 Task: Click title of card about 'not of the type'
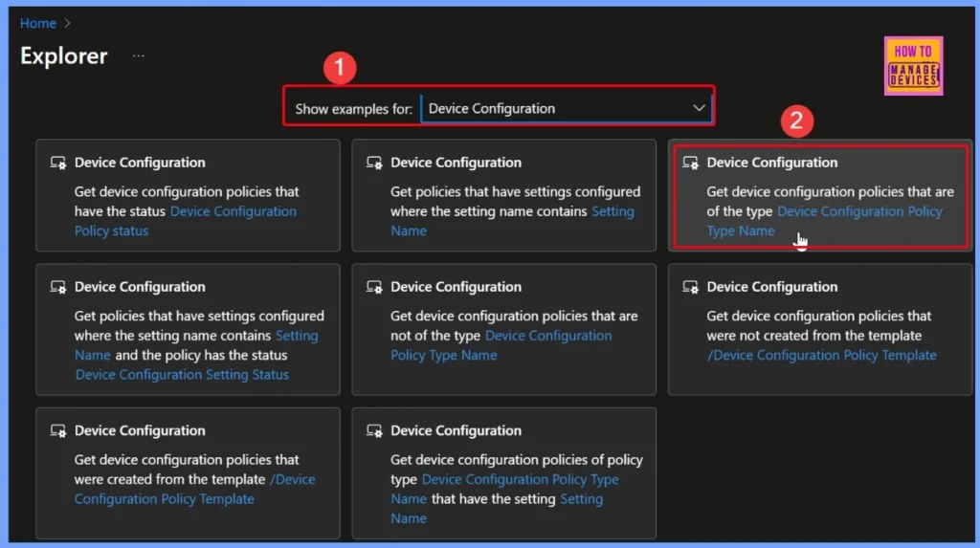click(456, 287)
